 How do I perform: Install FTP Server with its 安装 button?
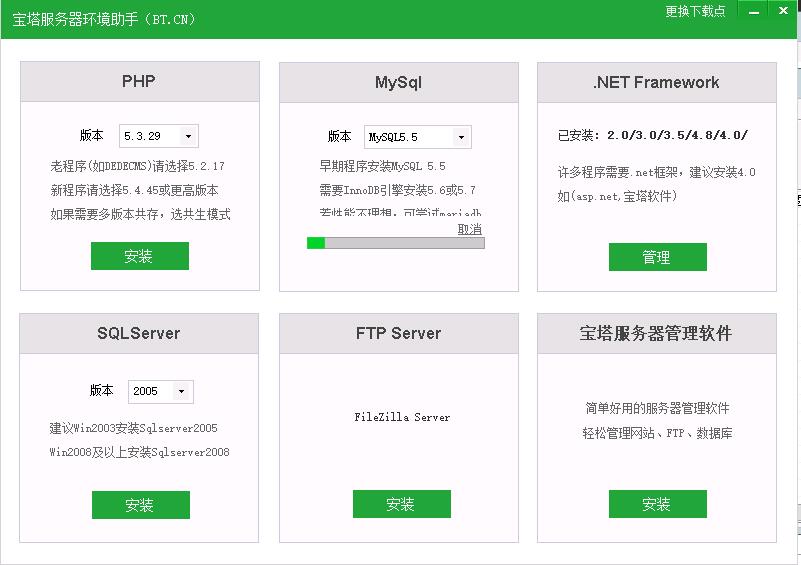click(402, 504)
